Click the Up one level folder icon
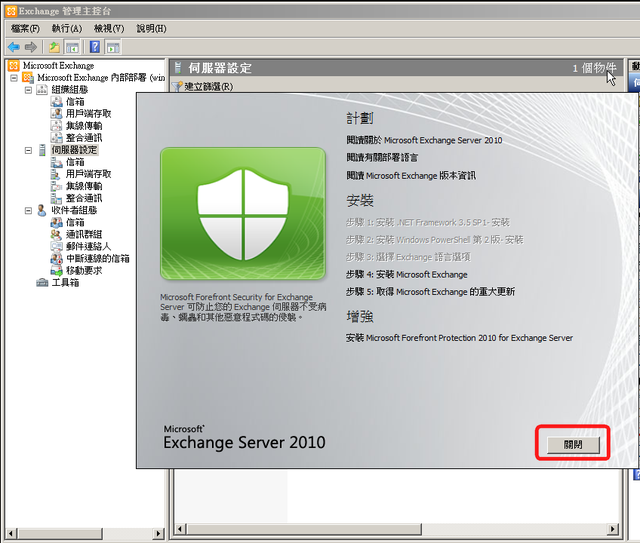 [54, 47]
